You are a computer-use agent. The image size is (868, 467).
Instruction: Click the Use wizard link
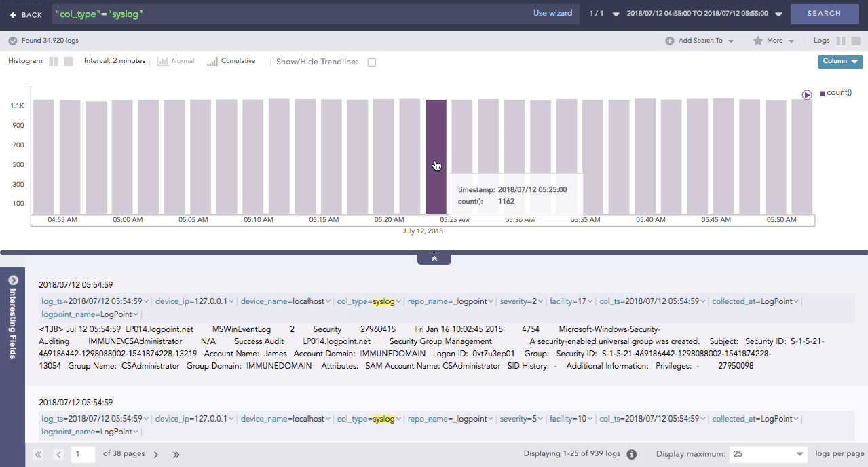552,13
